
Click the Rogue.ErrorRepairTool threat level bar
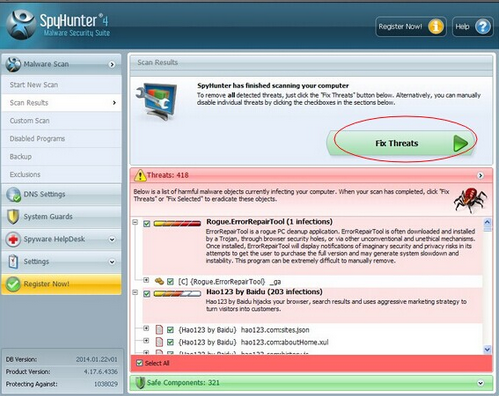(x=177, y=223)
